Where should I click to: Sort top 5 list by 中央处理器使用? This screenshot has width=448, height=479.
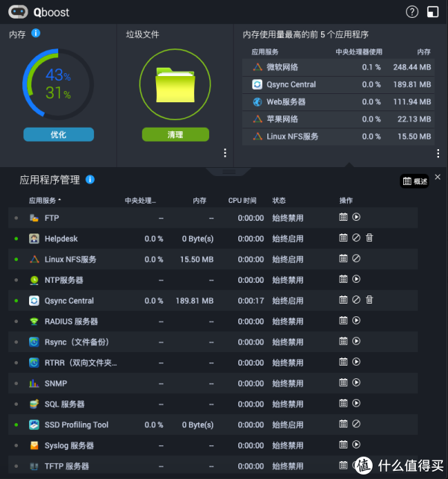[359, 52]
